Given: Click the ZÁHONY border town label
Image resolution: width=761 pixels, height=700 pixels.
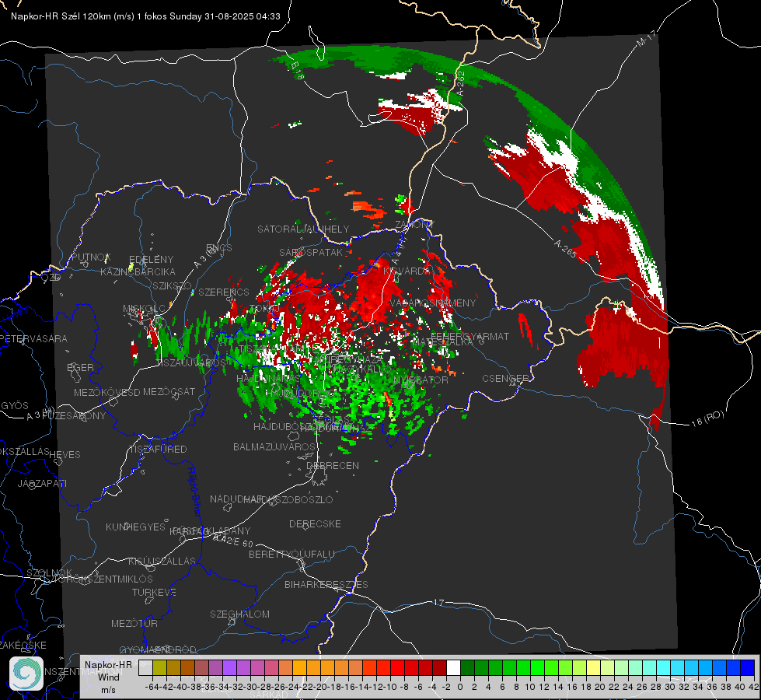Looking at the screenshot, I should (414, 225).
